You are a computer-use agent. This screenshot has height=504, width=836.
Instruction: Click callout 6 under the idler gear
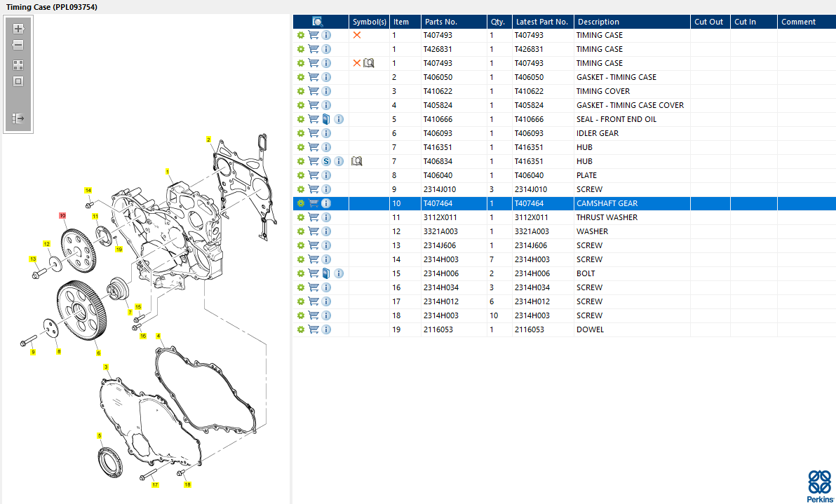tap(98, 353)
